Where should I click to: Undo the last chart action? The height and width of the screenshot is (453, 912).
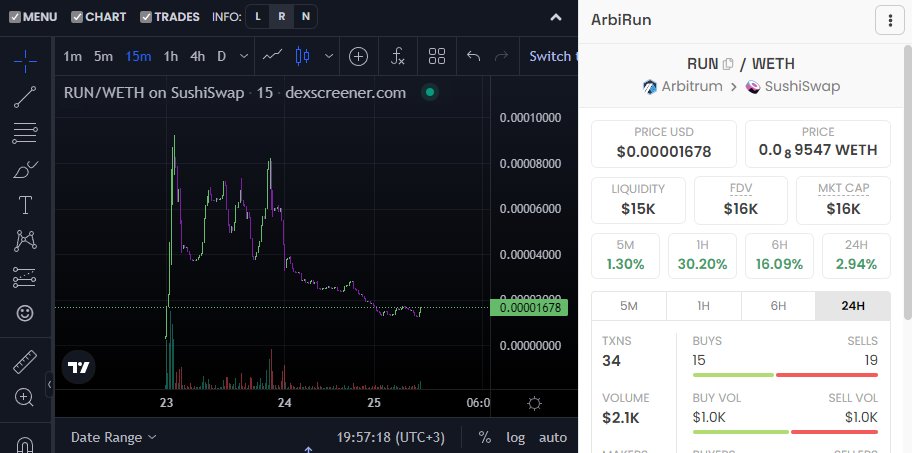tap(473, 56)
